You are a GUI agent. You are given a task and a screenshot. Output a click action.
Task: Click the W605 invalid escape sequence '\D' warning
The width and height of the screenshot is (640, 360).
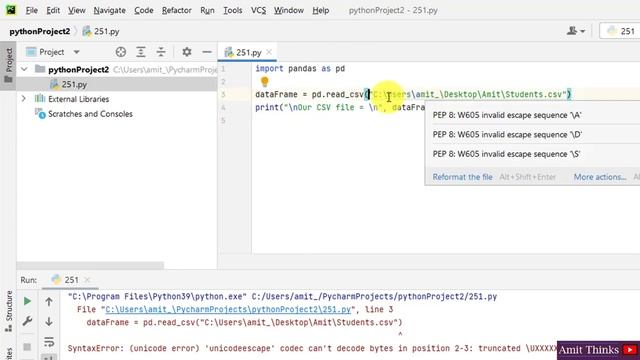pyautogui.click(x=507, y=134)
